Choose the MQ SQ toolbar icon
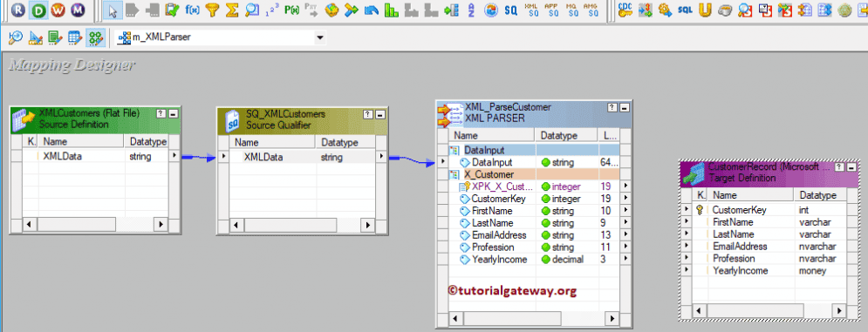The width and height of the screenshot is (868, 332). pos(571,10)
